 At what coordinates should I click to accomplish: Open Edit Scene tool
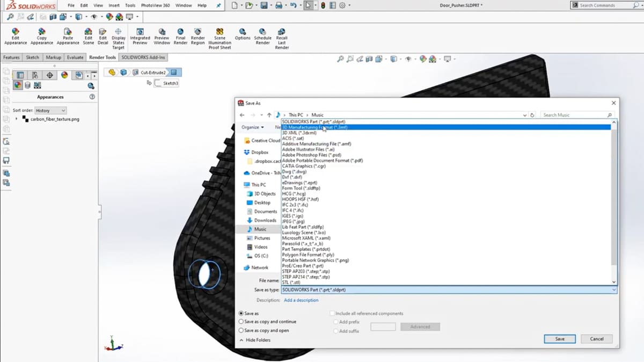click(89, 37)
